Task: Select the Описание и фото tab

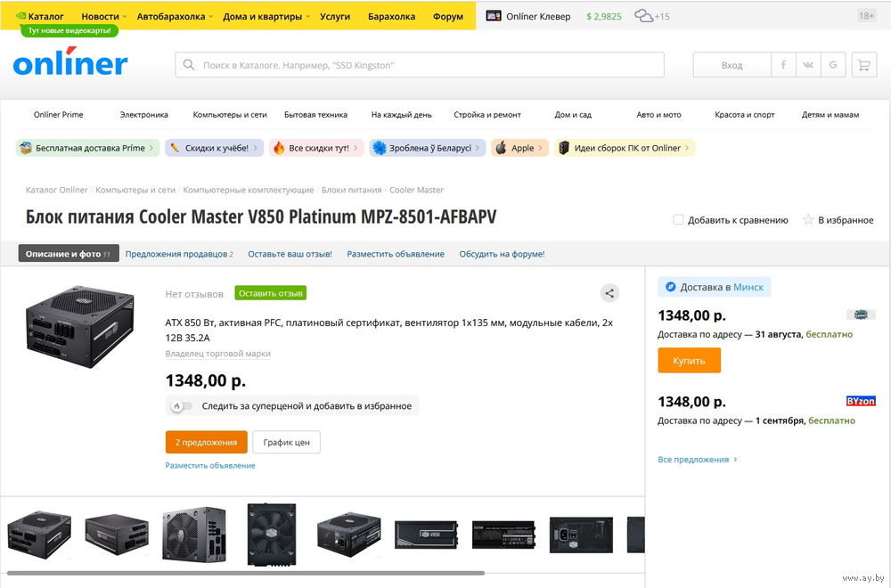Action: point(69,253)
